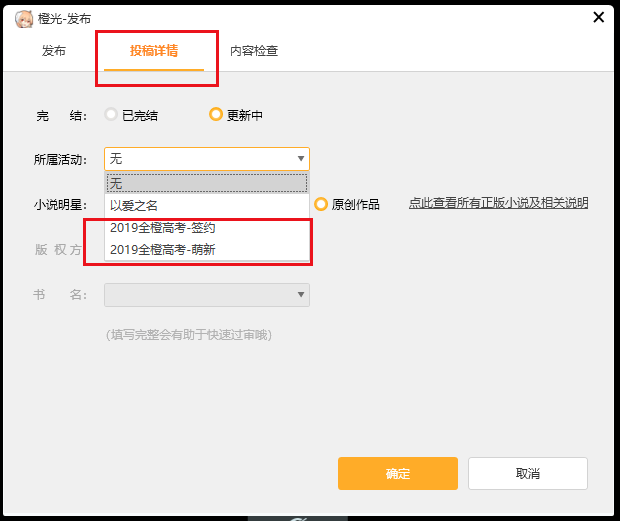Open the 投稿详情 tab
The image size is (620, 521).
[x=154, y=51]
